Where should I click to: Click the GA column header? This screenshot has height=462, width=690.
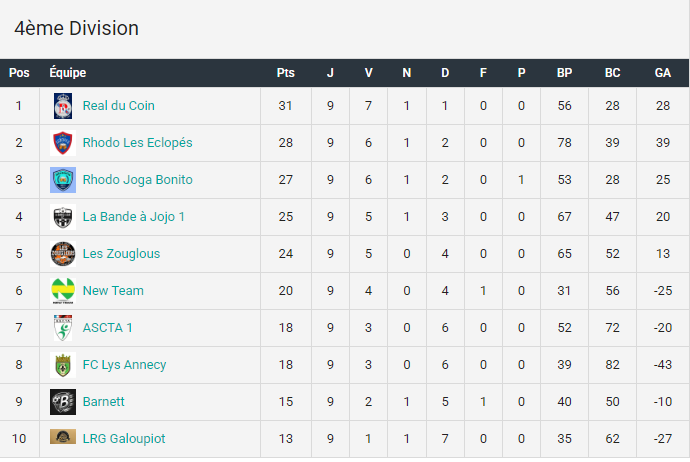pos(663,73)
